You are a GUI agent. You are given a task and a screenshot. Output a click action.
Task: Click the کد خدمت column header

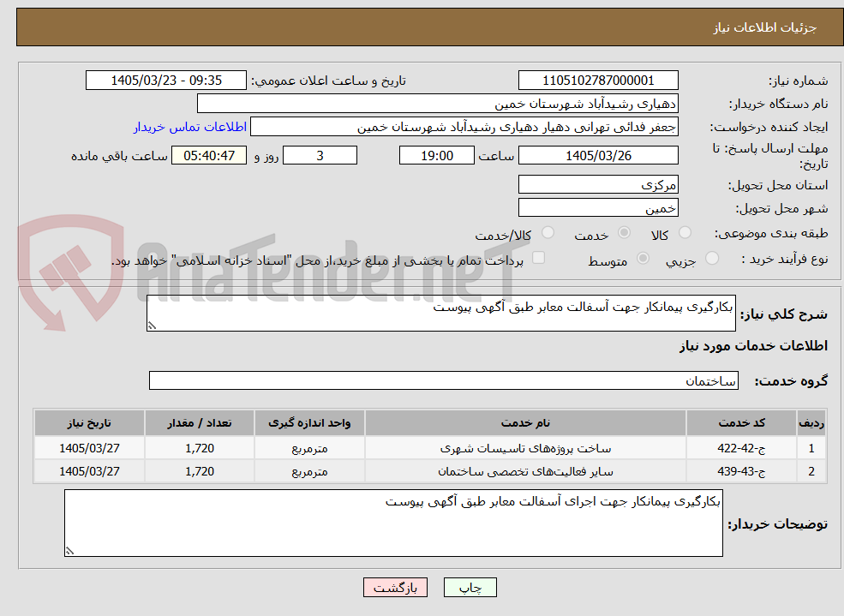coord(741,423)
